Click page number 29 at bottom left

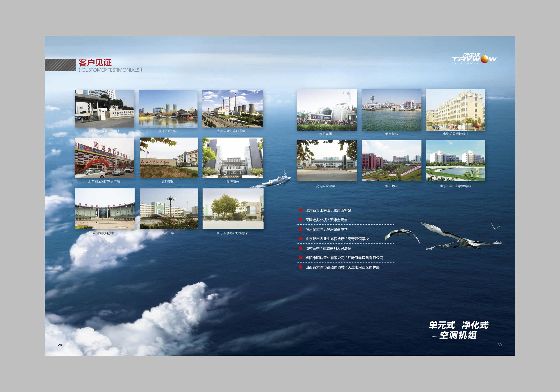pos(60,345)
